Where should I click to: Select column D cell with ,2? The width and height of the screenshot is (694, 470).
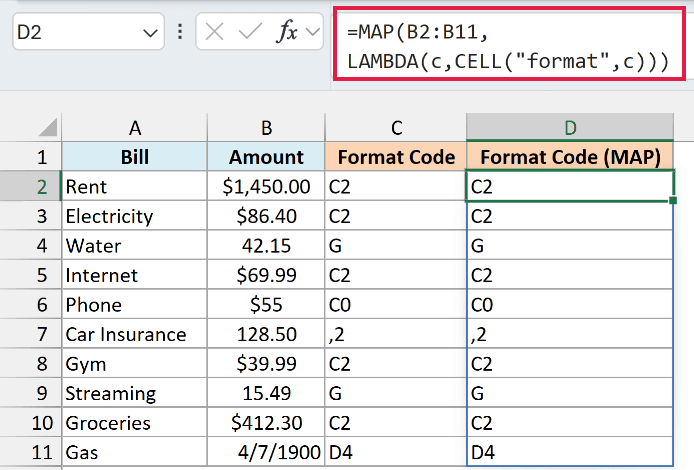[x=570, y=334]
